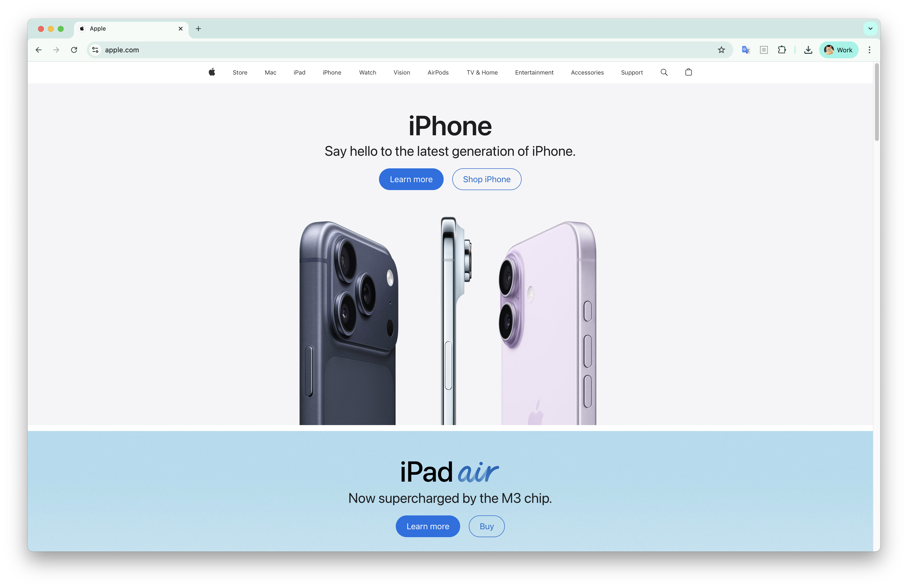Click the iPhone Learn more button
This screenshot has width=908, height=588.
411,179
